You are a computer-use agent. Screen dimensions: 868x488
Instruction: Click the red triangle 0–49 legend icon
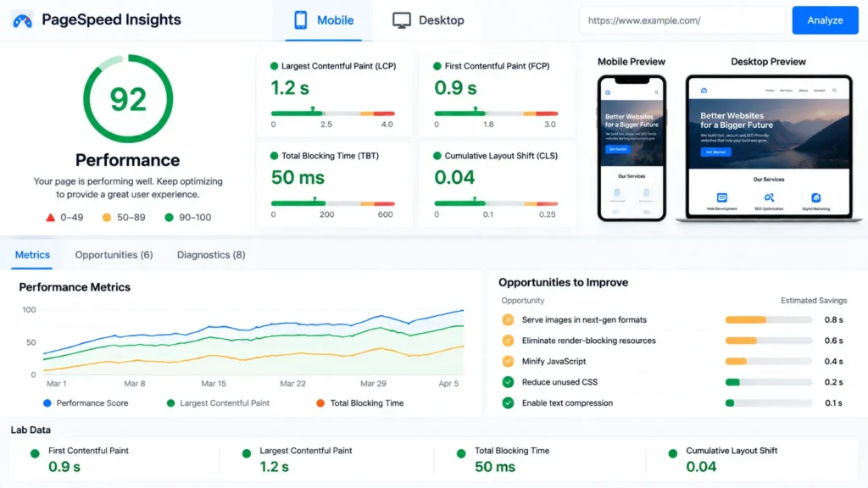pyautogui.click(x=50, y=218)
